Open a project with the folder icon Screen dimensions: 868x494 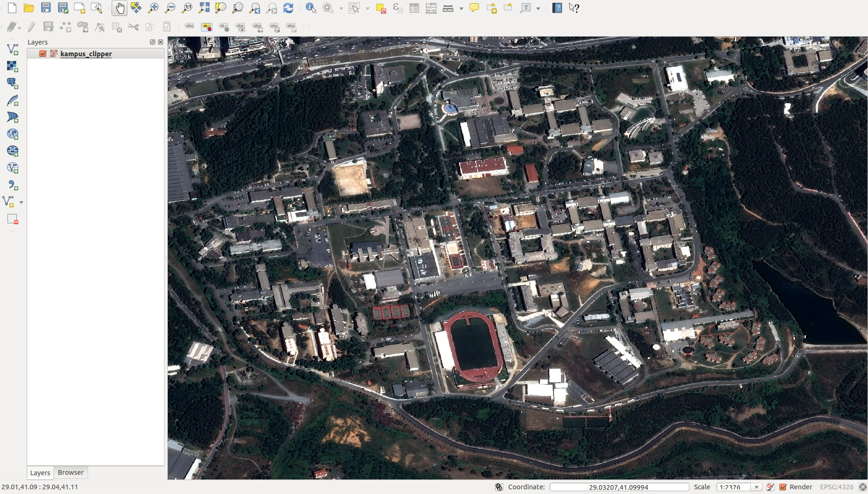coord(29,8)
